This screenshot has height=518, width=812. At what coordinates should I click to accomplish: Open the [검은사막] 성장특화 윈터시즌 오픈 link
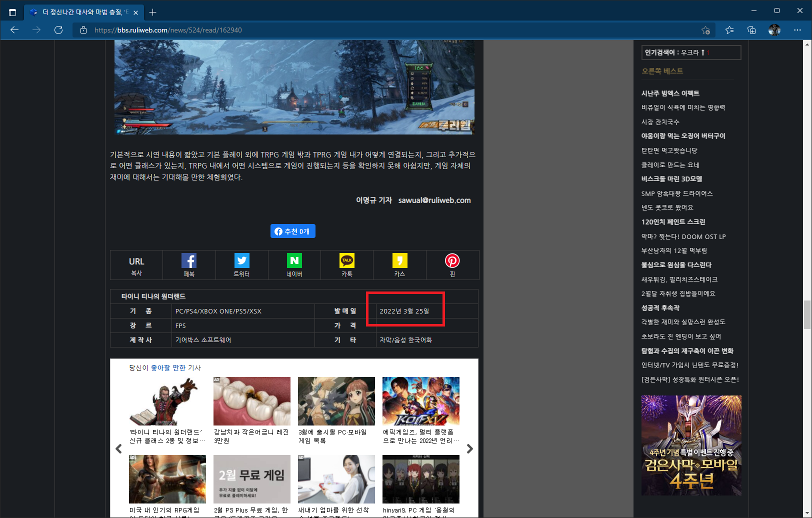(x=690, y=379)
